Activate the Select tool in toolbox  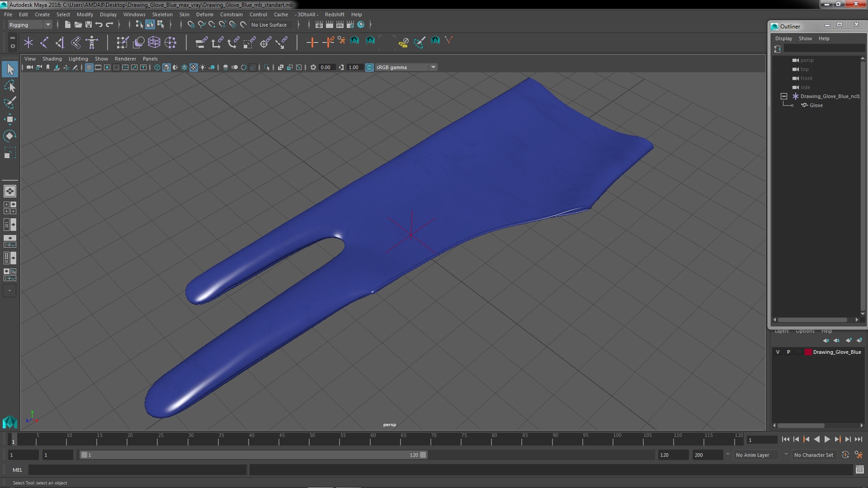click(x=10, y=69)
